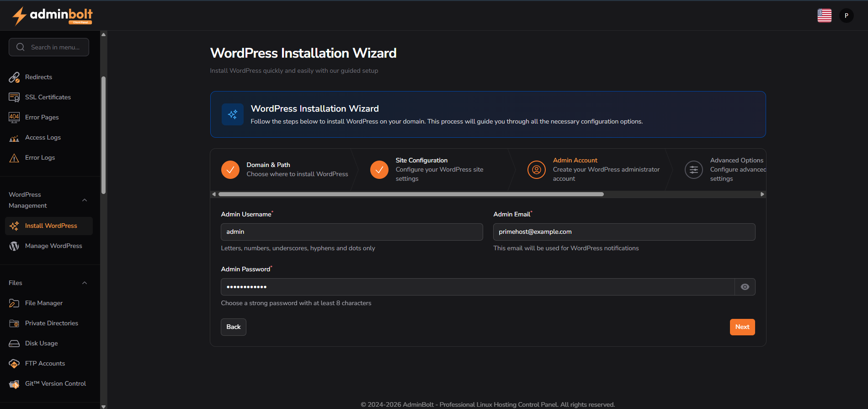Focus the Admin Email field
This screenshot has width=868, height=409.
[x=624, y=232]
